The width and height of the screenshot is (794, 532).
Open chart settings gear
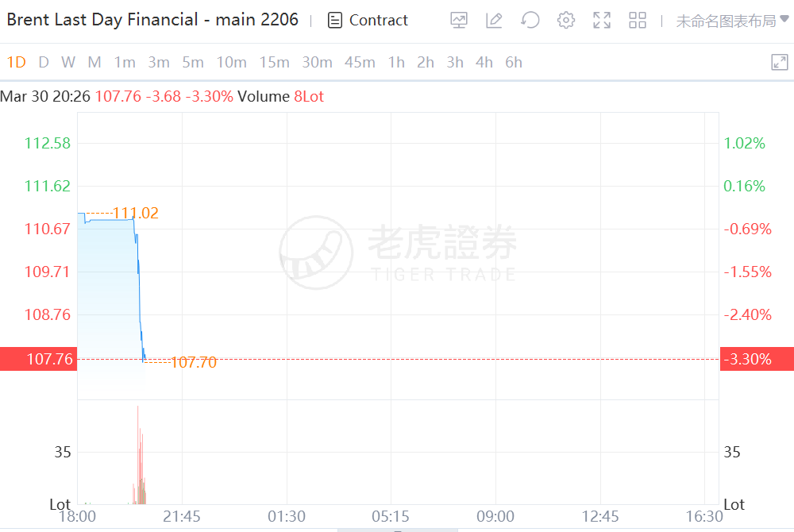click(x=566, y=21)
